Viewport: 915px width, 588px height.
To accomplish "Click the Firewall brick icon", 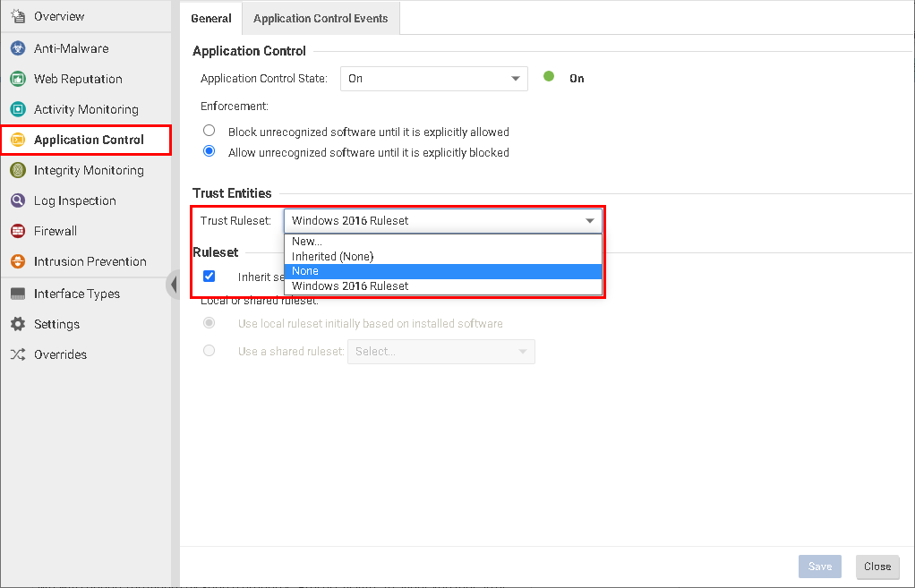I will [x=18, y=231].
